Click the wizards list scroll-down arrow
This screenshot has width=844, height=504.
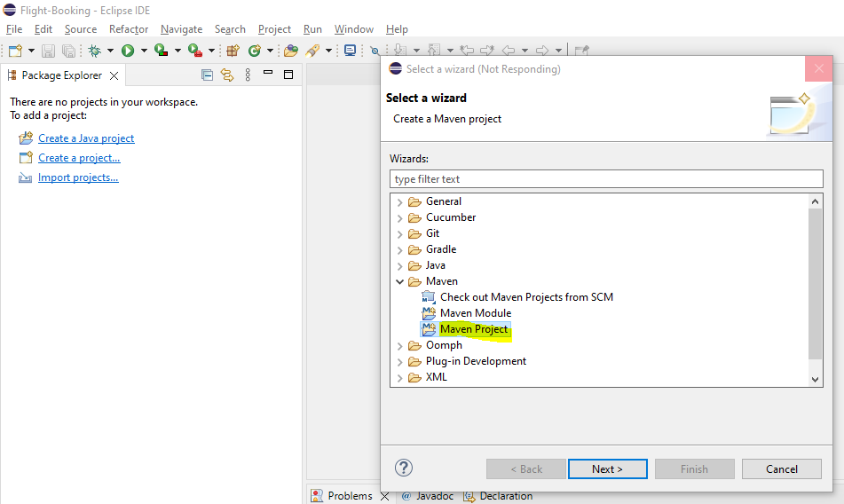click(815, 379)
